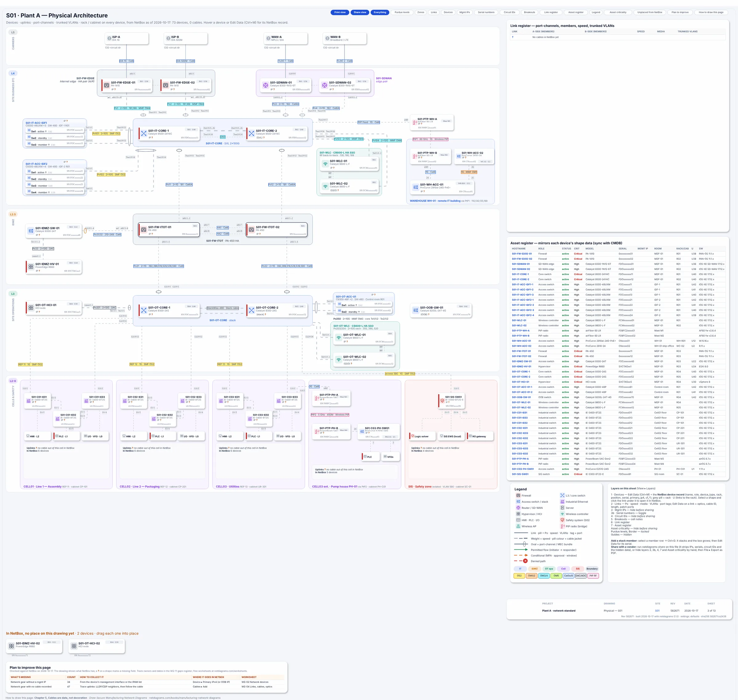738x700 pixels.
Task: Select the access switch icon on S01-OOB-SW-01
Action: [416, 310]
